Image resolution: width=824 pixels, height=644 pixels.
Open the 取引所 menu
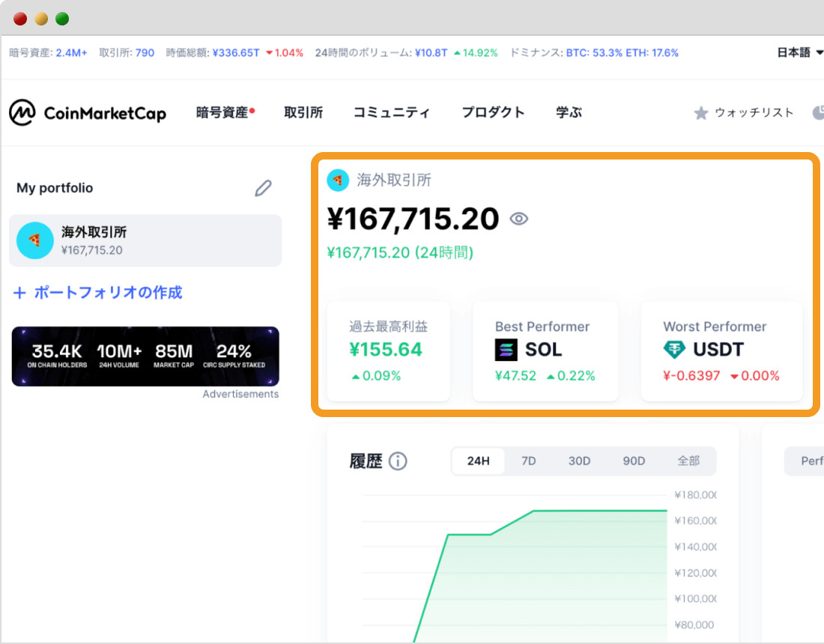303,112
